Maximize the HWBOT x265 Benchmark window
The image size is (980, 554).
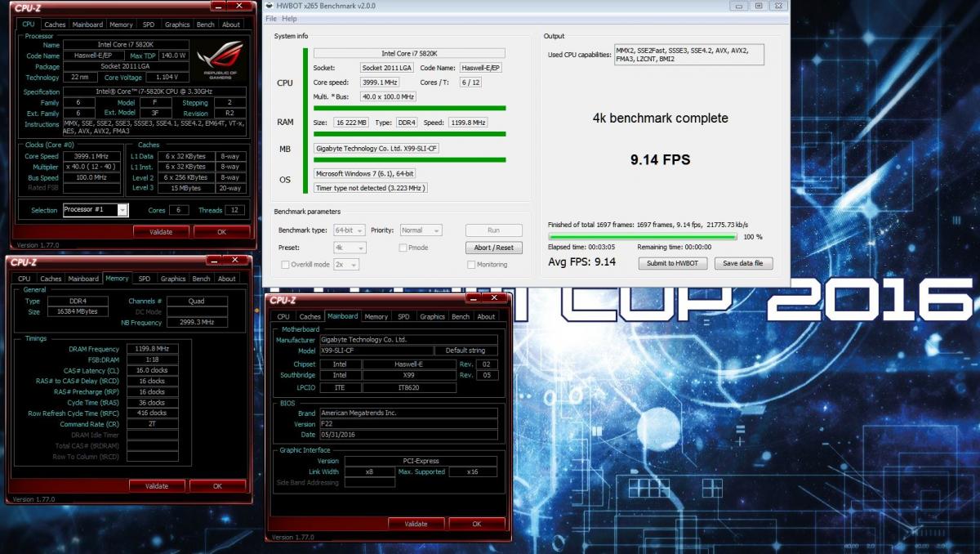click(x=757, y=6)
